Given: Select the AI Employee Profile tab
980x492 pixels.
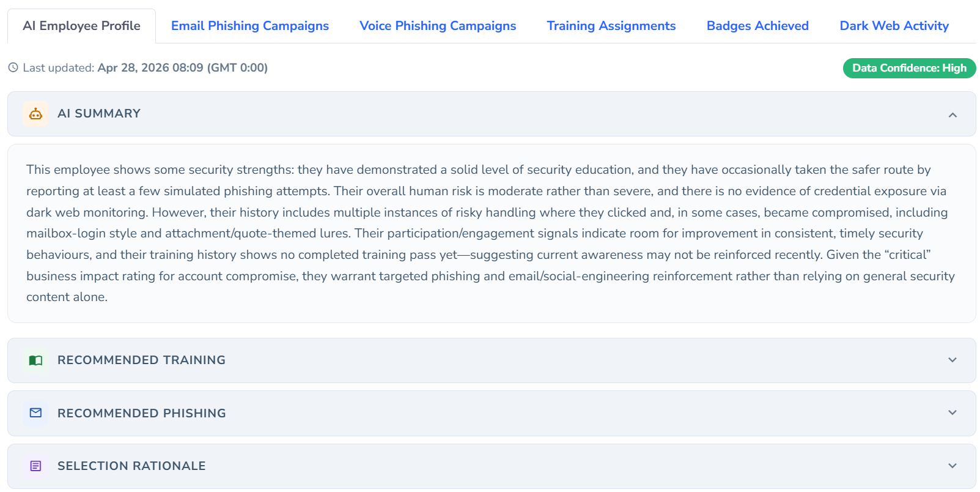Looking at the screenshot, I should 81,26.
